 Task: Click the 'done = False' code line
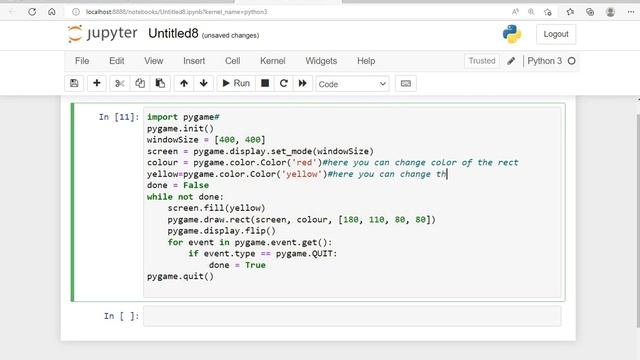tap(178, 185)
